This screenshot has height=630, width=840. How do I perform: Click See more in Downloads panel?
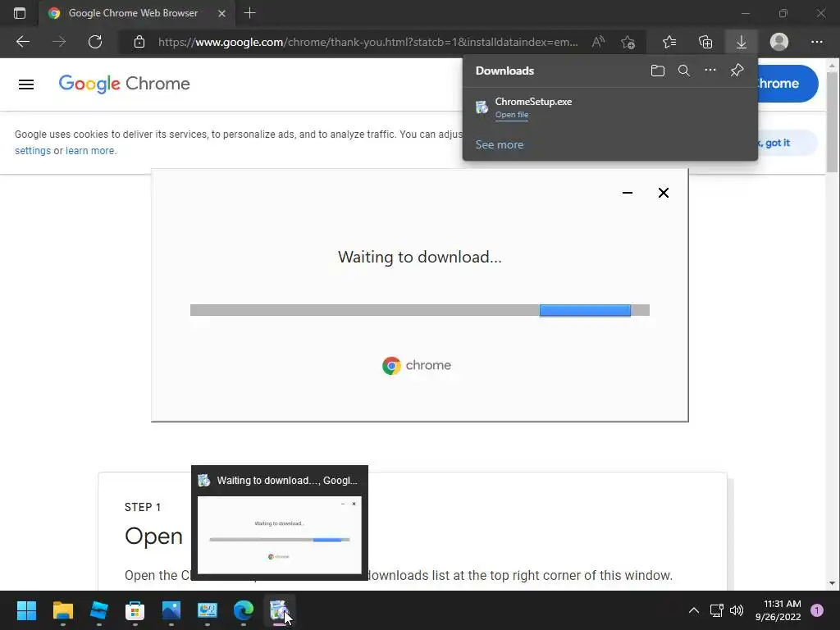point(500,144)
